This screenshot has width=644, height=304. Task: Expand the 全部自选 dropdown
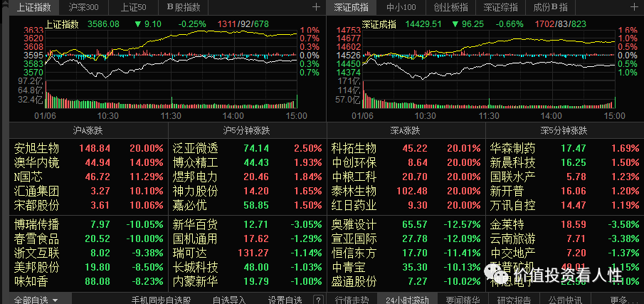(36, 300)
